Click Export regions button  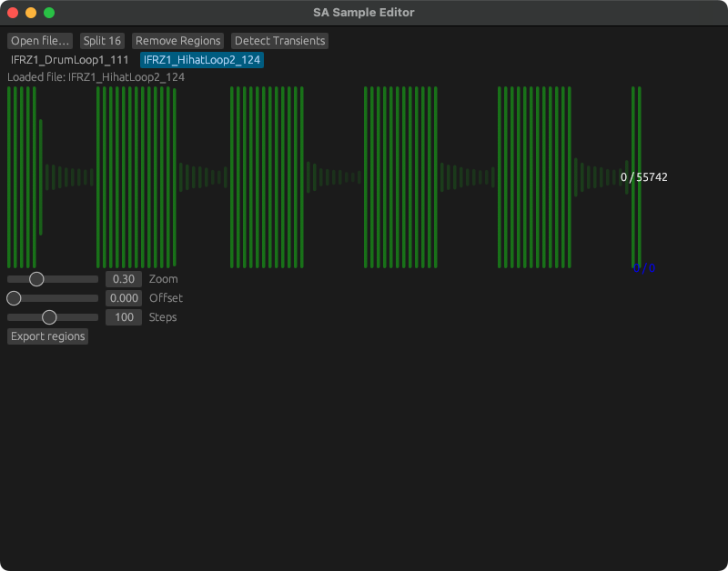(48, 336)
